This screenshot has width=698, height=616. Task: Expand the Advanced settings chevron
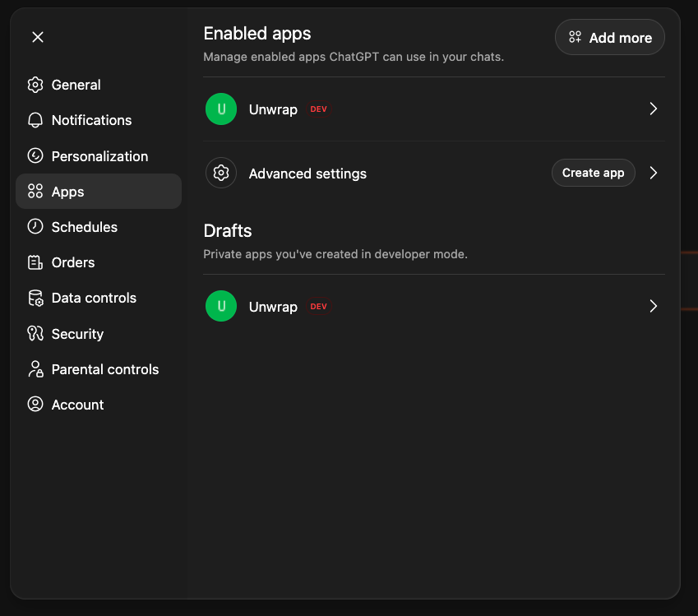(654, 173)
